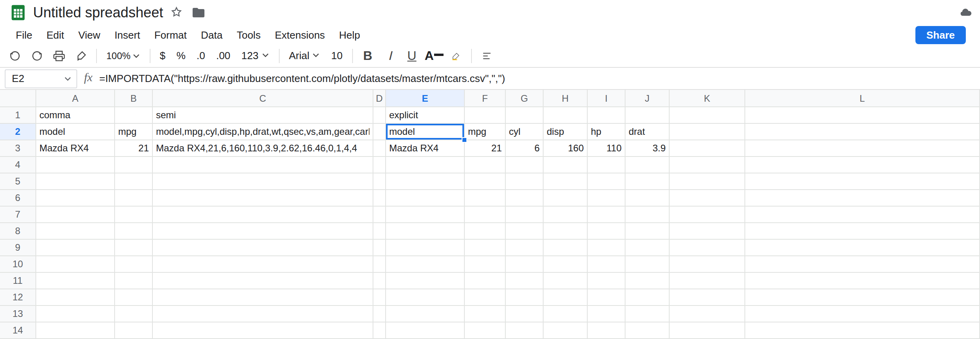The width and height of the screenshot is (980, 339).
Task: Open the zoom 100% dropdown
Action: [122, 56]
